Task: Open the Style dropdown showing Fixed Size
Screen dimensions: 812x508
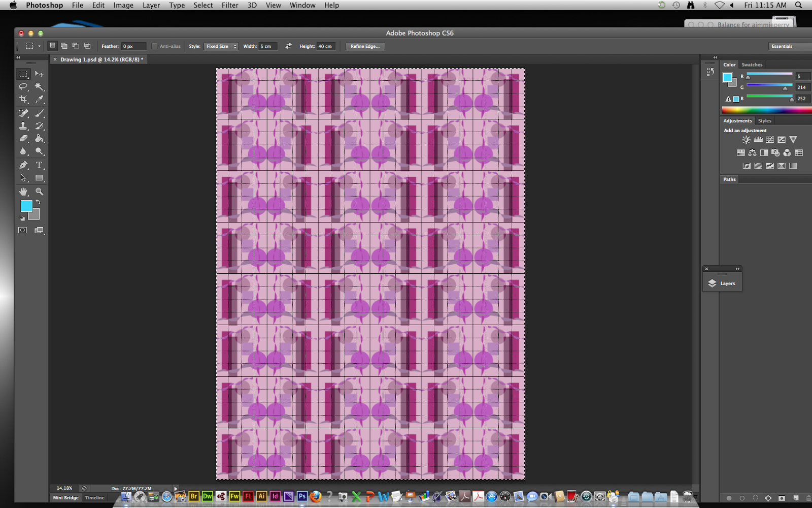Action: [221, 46]
